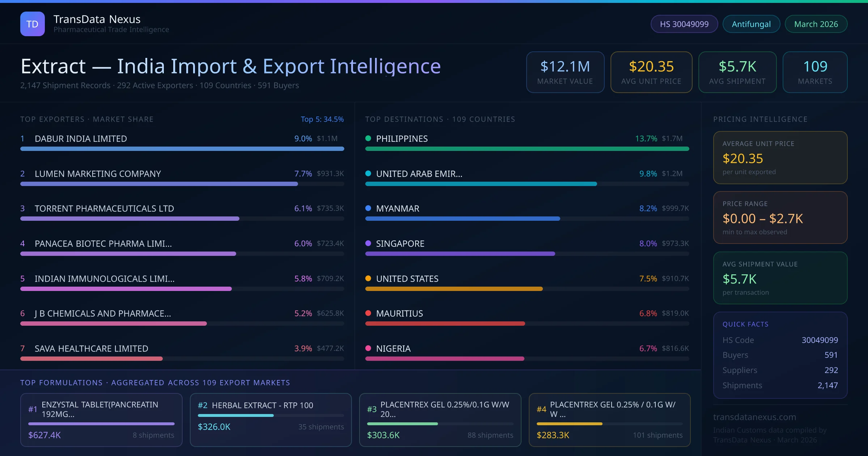Click the red Mauritius dot marker
868x456 pixels.
click(x=368, y=313)
